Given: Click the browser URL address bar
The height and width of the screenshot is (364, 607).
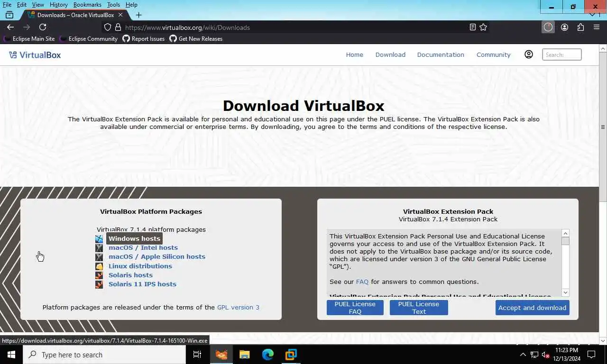Looking at the screenshot, I should tap(294, 27).
